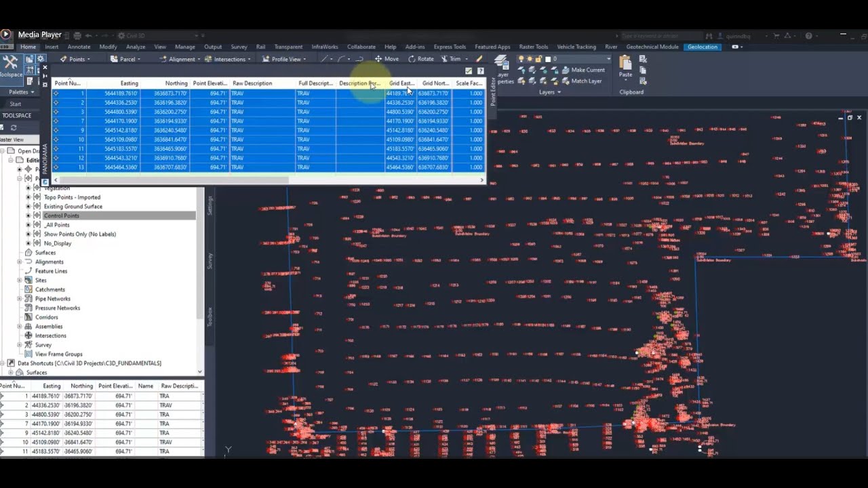Select Pipe Networks in Toolspace tree
868x488 pixels.
[52, 299]
